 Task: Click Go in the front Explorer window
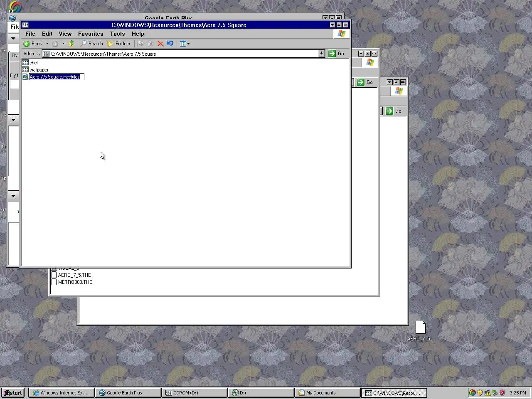337,54
